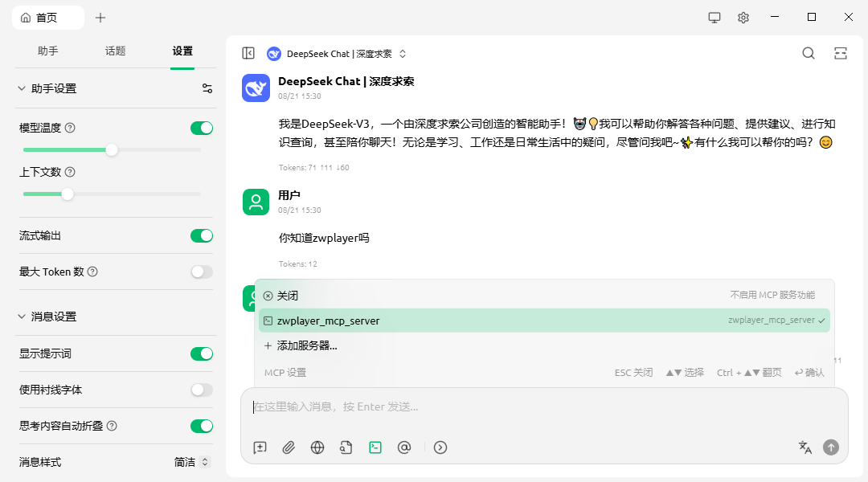Click the DeepSeek logo in model selector

(x=273, y=54)
